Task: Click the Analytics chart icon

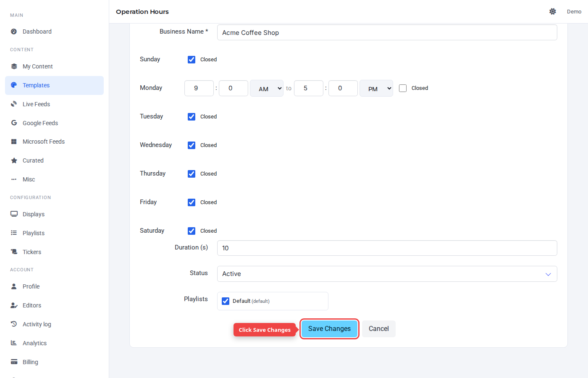Action: (14, 343)
